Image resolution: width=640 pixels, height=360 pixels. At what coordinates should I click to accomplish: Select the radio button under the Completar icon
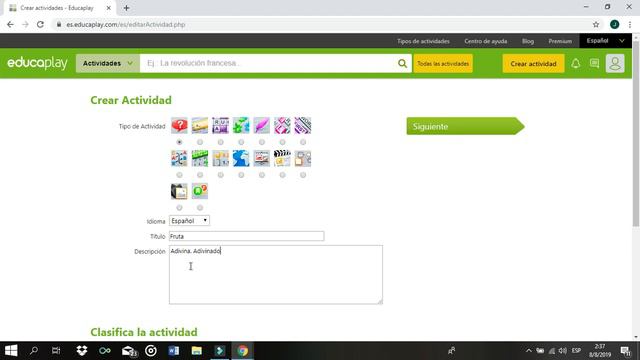[x=200, y=142]
